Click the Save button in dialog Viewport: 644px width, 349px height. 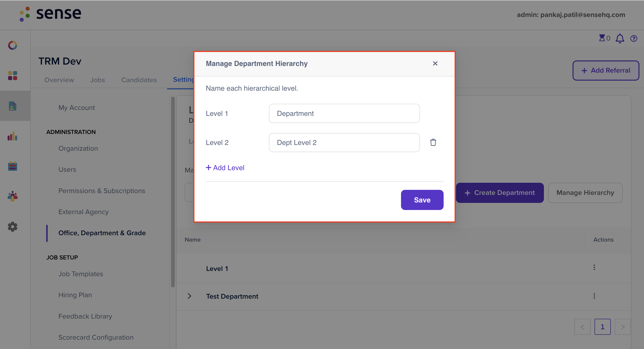(422, 200)
